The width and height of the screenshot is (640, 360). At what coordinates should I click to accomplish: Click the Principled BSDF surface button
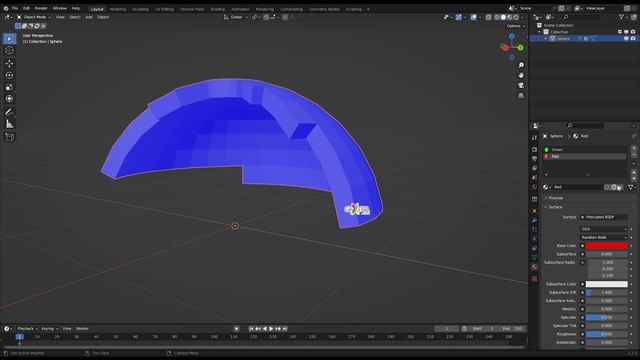(x=604, y=217)
